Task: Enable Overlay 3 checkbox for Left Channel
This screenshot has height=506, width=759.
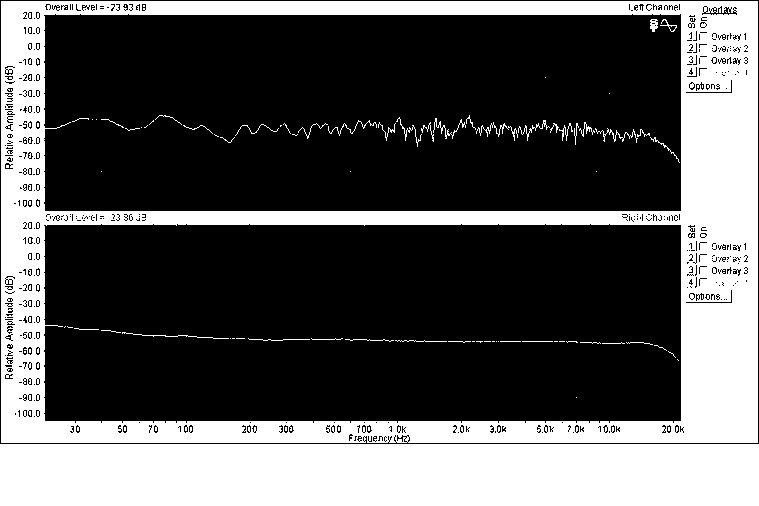Action: [704, 61]
